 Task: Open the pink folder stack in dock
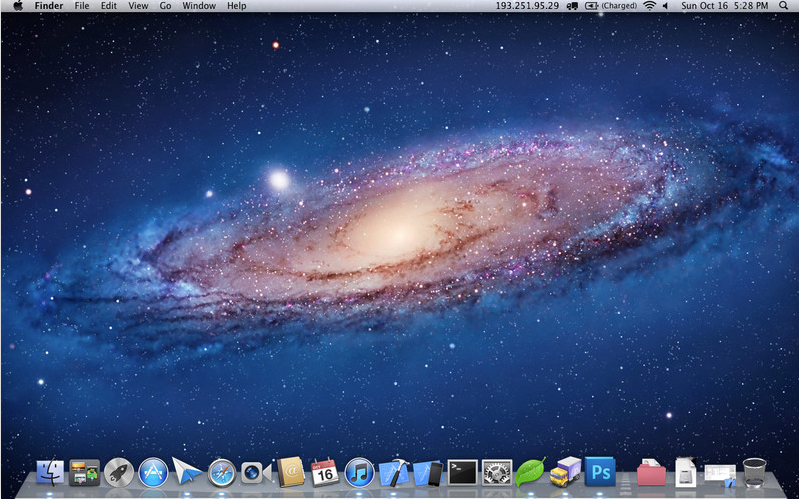coord(651,473)
